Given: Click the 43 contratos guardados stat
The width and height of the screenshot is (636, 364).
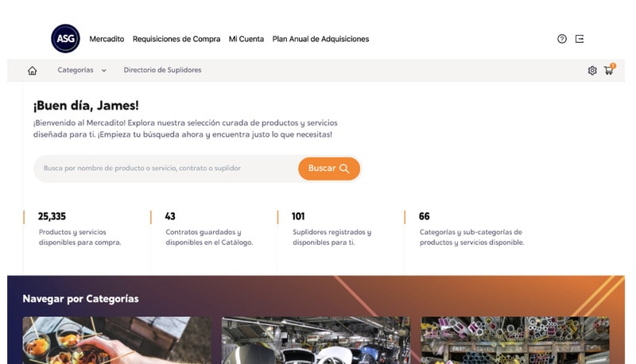Looking at the screenshot, I should [208, 230].
